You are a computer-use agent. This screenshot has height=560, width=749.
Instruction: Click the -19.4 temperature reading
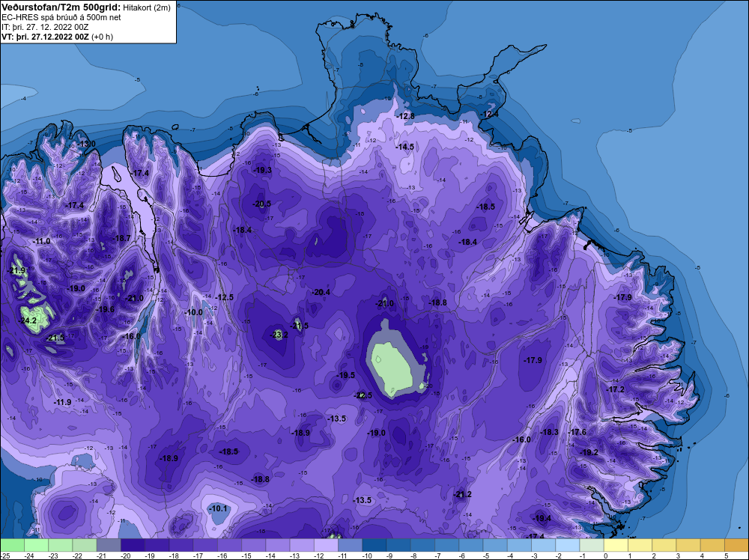542,518
